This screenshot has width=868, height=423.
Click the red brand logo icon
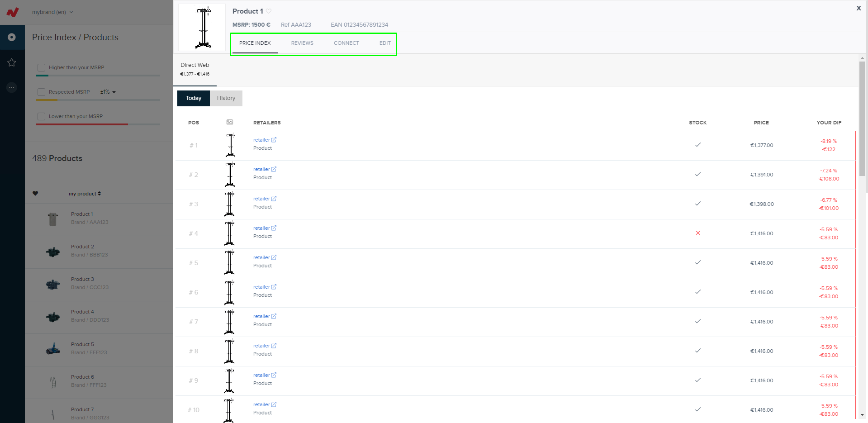tap(13, 12)
